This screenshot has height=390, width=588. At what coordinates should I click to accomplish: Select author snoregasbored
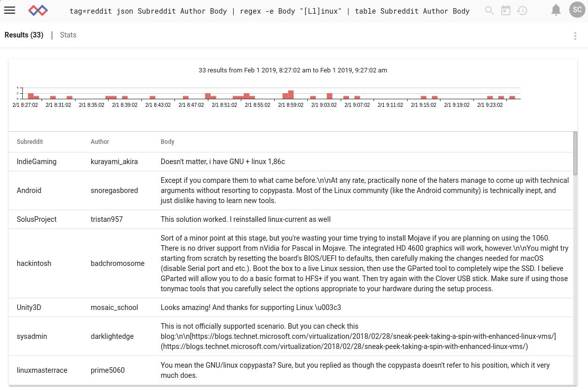pyautogui.click(x=115, y=190)
